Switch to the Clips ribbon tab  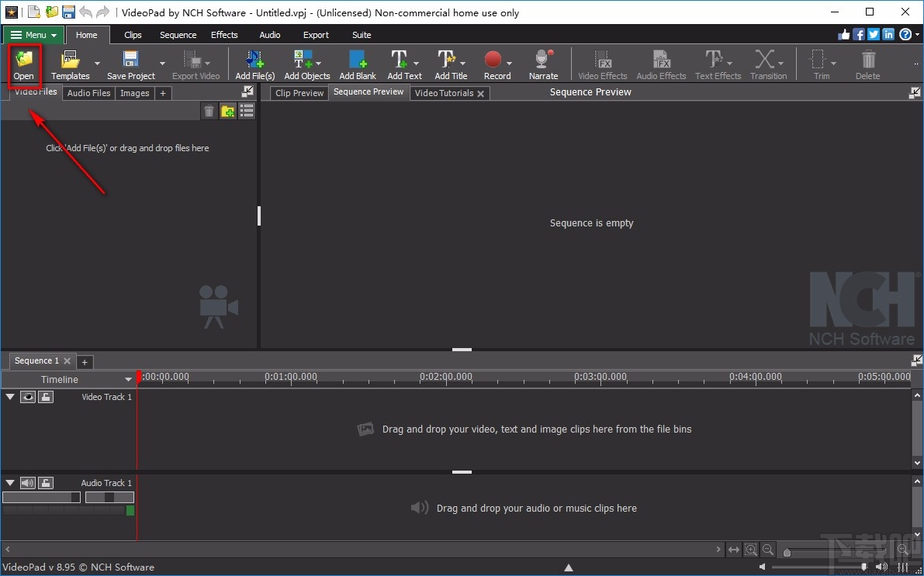tap(133, 35)
